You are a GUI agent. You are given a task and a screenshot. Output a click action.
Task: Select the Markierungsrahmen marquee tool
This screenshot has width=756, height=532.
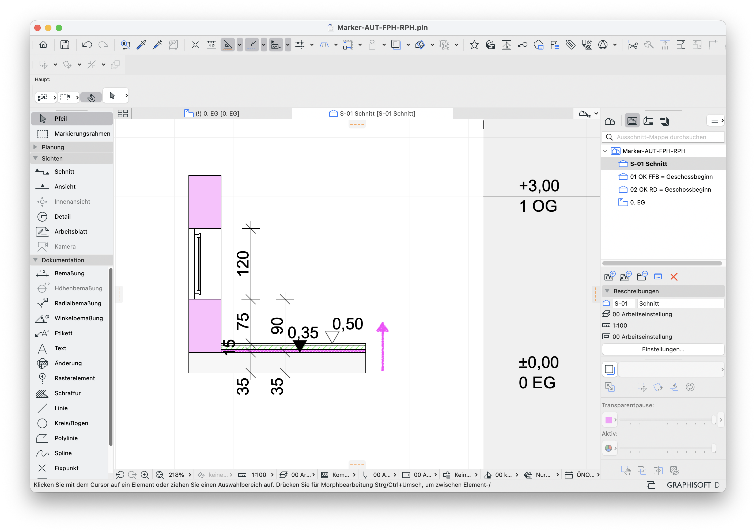click(x=72, y=134)
